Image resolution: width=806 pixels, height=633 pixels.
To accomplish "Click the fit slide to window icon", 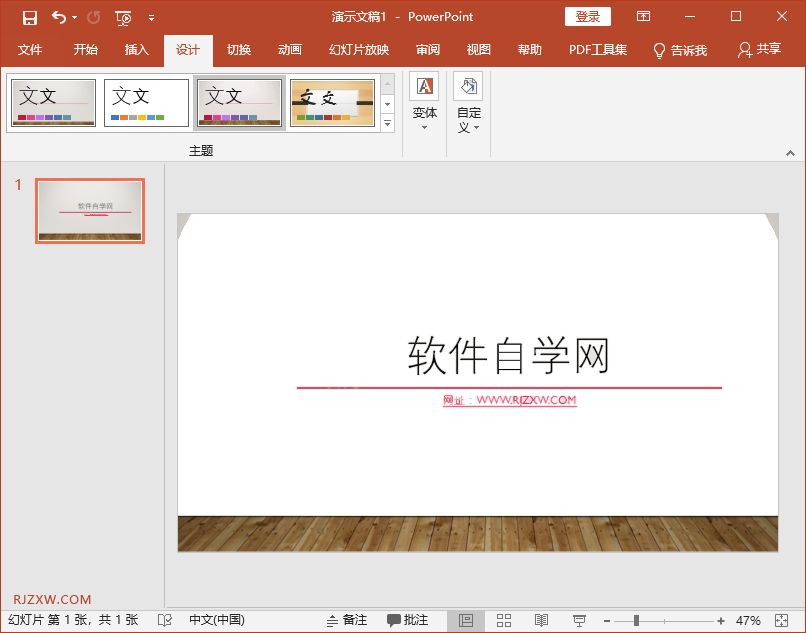I will pyautogui.click(x=782, y=620).
